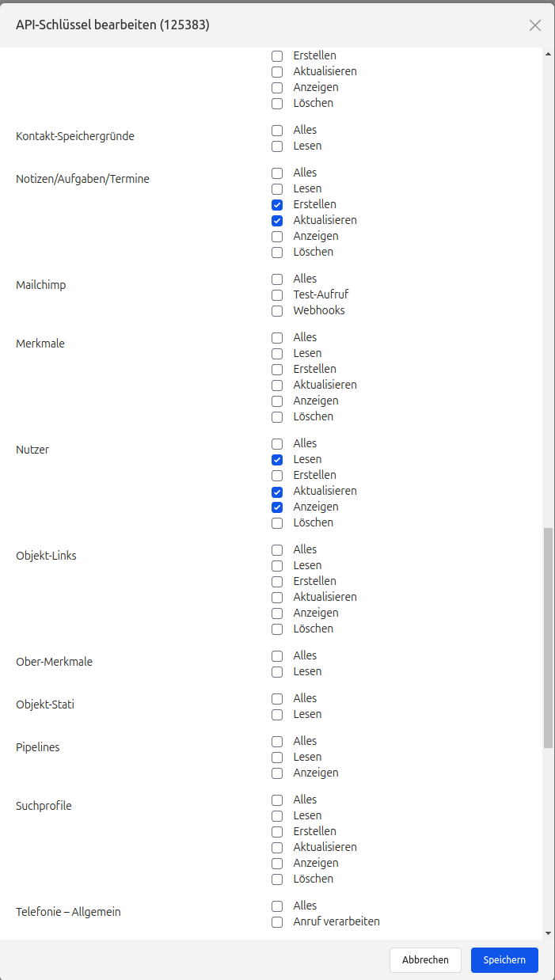Image resolution: width=555 pixels, height=980 pixels.
Task: Enable 'Erstellen' under Merkmale
Action: pos(276,369)
